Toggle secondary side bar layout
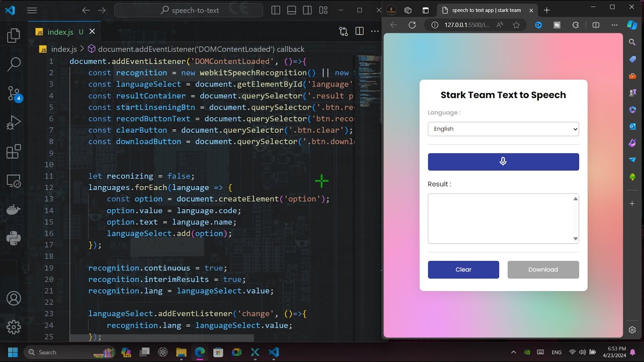 307,10
